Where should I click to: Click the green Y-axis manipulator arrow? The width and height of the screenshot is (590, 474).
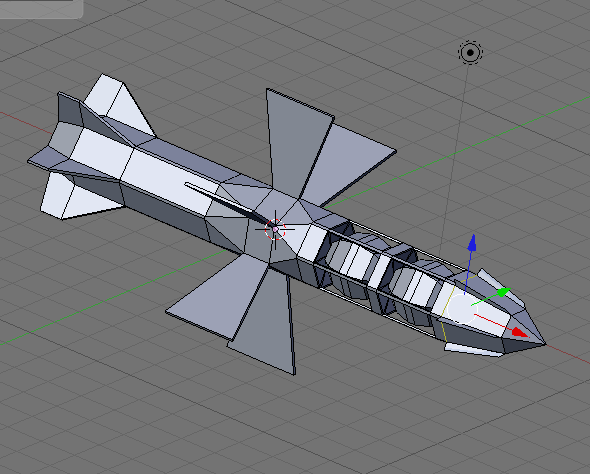(x=503, y=292)
